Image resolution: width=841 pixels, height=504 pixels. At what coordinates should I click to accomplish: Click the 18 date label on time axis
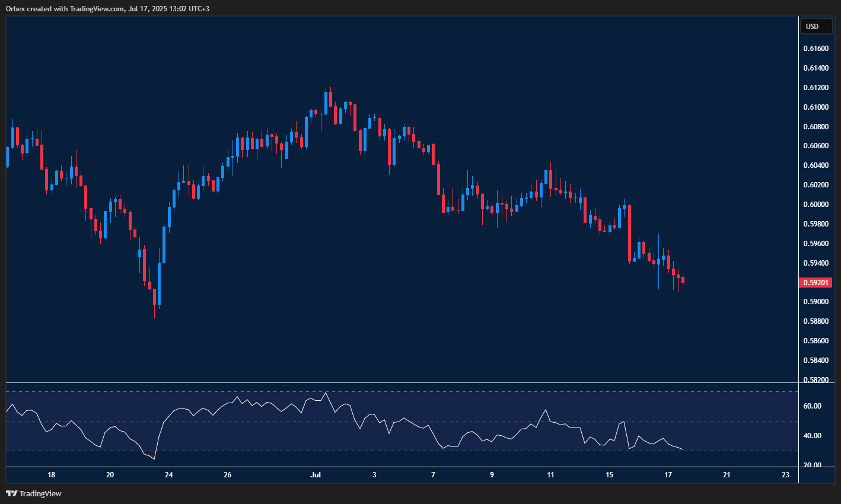(52, 475)
